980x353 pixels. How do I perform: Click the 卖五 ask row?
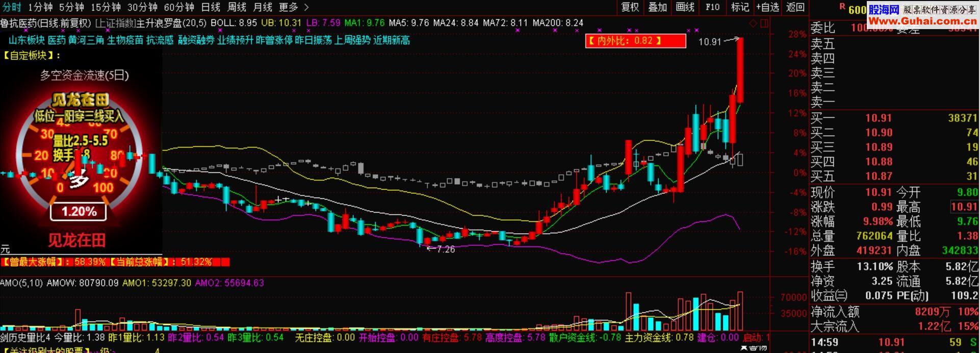click(894, 44)
